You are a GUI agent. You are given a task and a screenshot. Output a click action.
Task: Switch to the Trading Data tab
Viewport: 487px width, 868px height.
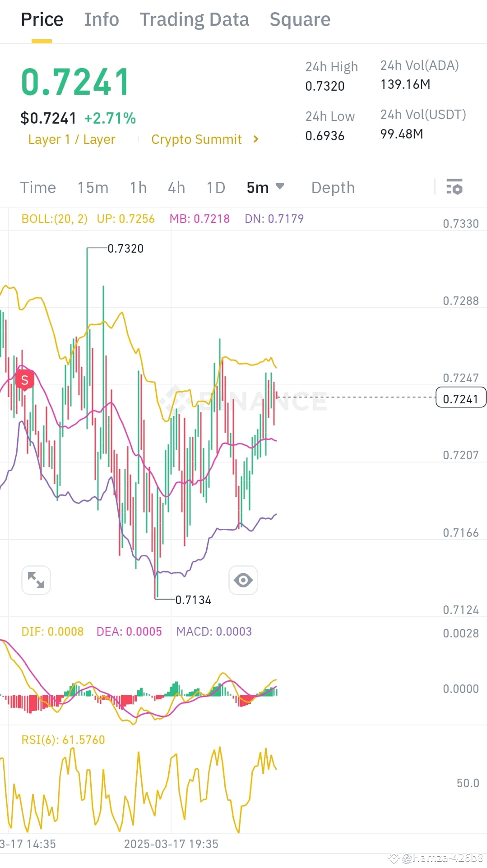pyautogui.click(x=195, y=19)
